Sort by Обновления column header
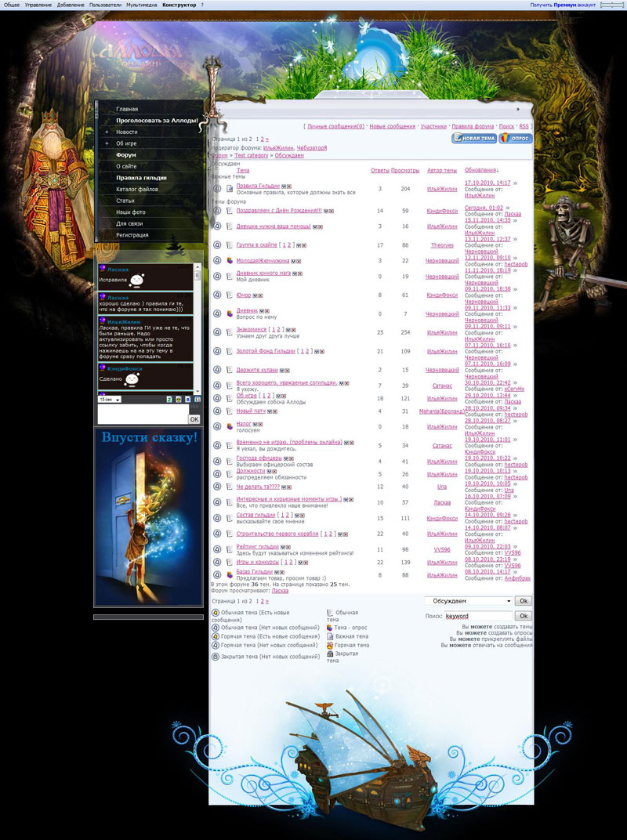 (x=481, y=170)
